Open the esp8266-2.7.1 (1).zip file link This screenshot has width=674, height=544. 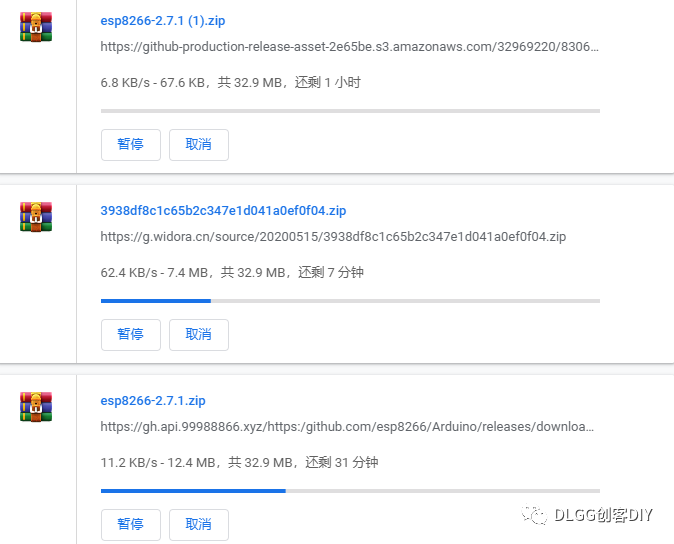tap(162, 21)
